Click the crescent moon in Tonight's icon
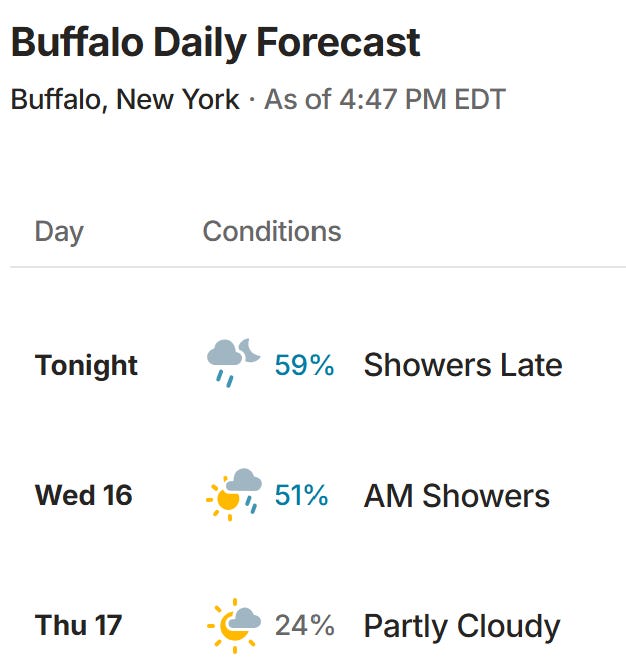 point(249,350)
